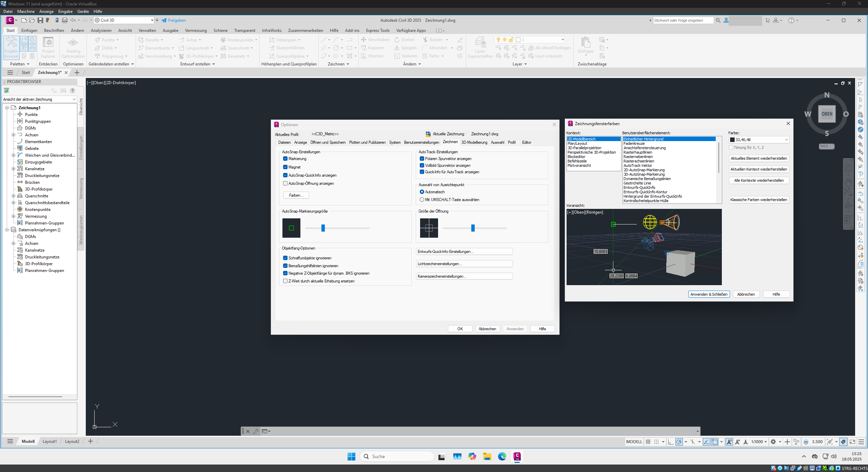Expand the Kanalnetze tree node under Zeichnung1
Screen dimensions: 868x472
tap(14, 169)
